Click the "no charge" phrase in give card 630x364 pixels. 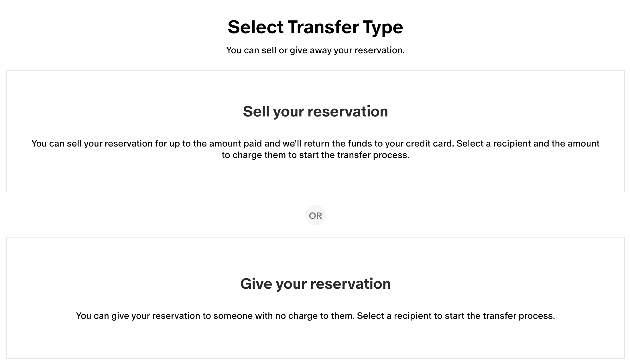[x=296, y=316]
